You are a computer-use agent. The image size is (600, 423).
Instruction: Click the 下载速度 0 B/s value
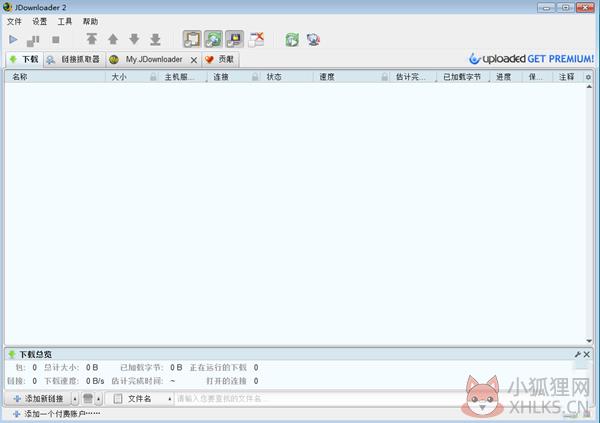click(x=95, y=381)
